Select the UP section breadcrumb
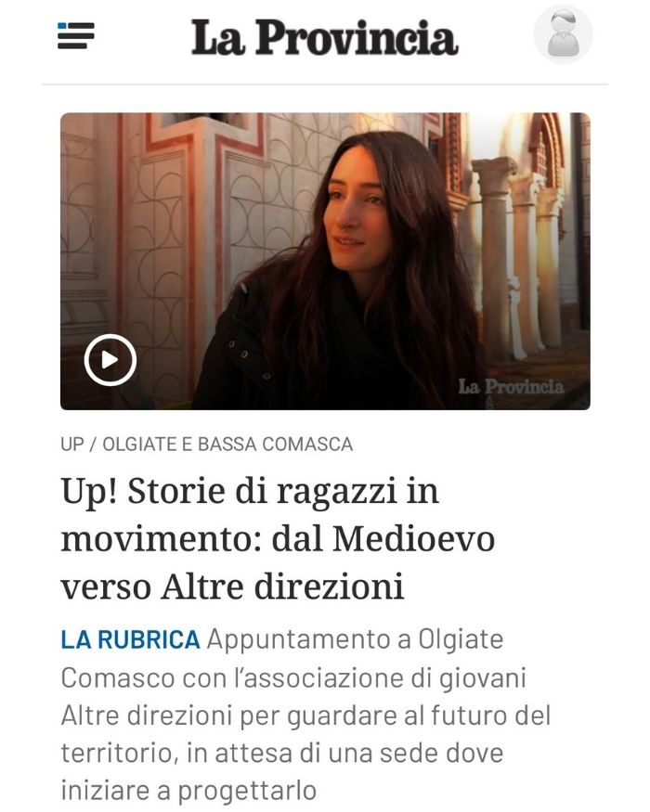 coord(72,445)
